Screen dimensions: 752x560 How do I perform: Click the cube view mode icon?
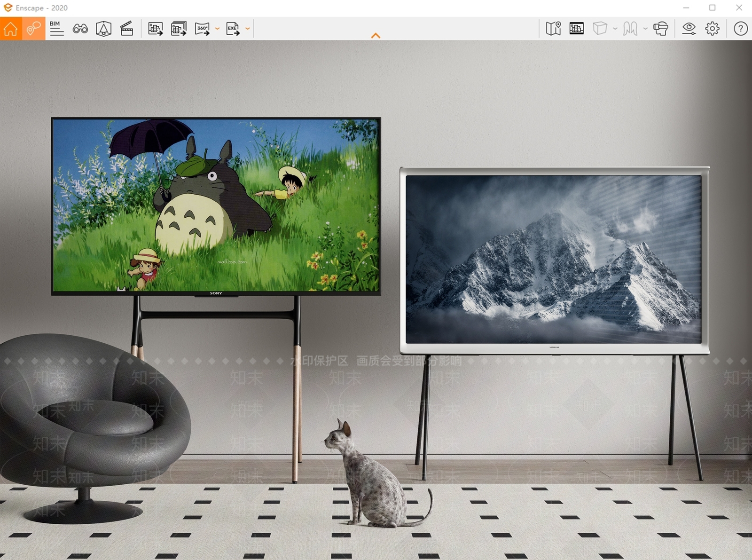(600, 29)
